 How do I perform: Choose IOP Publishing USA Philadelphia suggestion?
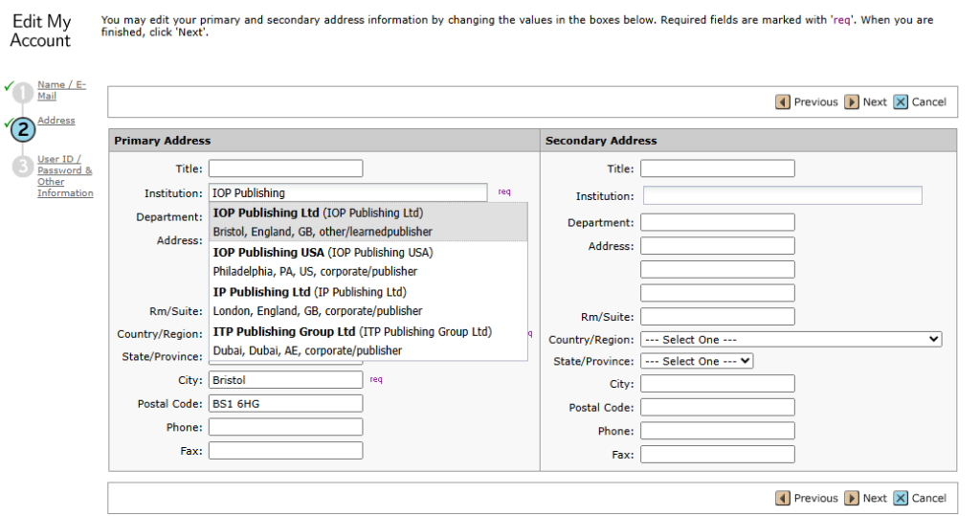click(x=368, y=261)
